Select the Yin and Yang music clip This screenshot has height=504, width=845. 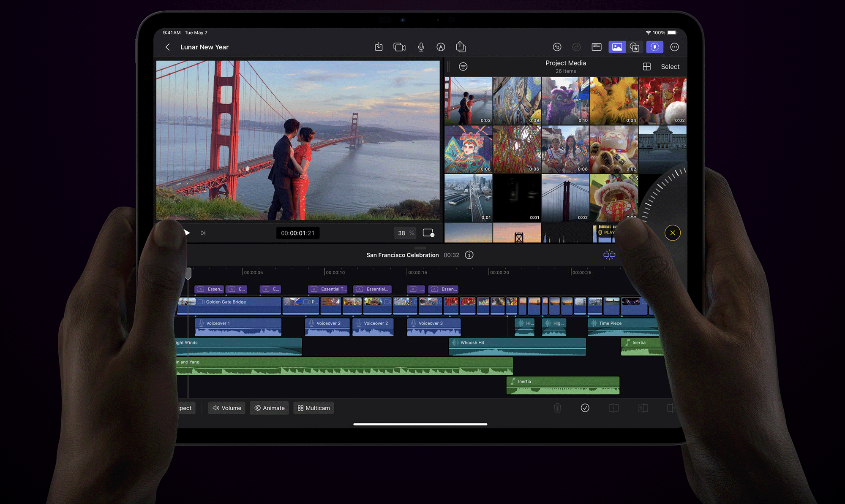[x=344, y=366]
